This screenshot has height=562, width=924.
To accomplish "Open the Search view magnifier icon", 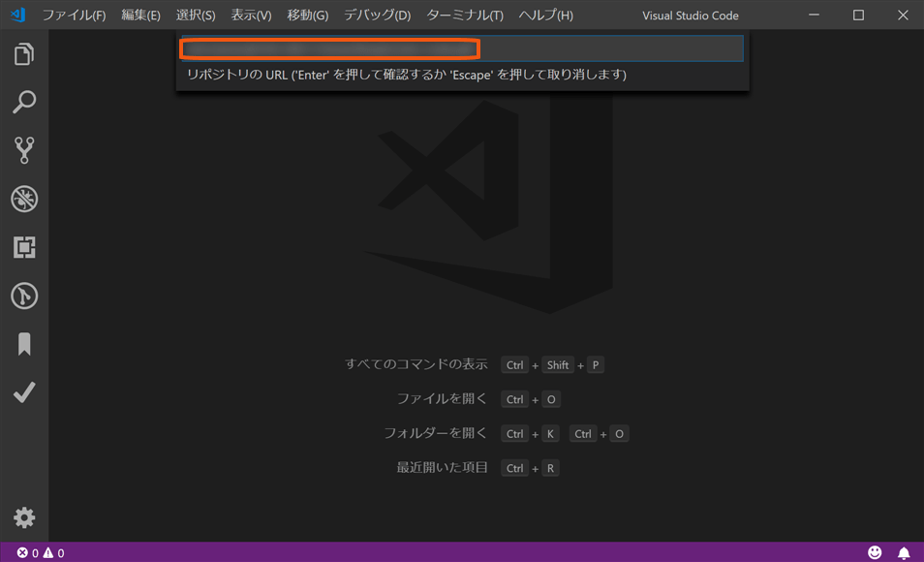I will pyautogui.click(x=24, y=102).
